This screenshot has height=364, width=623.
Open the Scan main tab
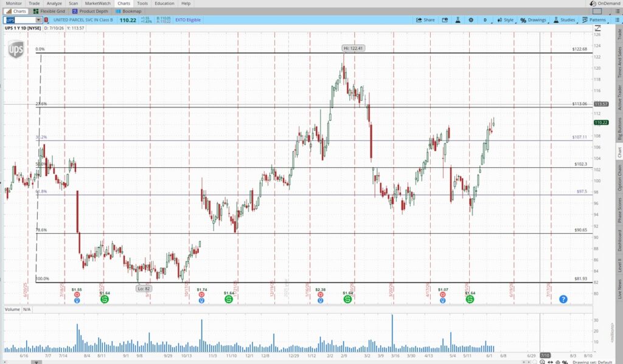click(x=74, y=3)
